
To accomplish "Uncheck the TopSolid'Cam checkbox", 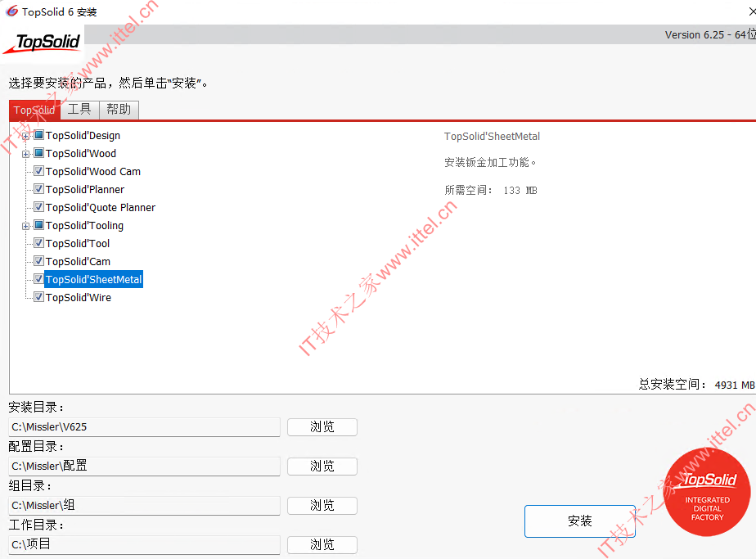I will [x=39, y=261].
